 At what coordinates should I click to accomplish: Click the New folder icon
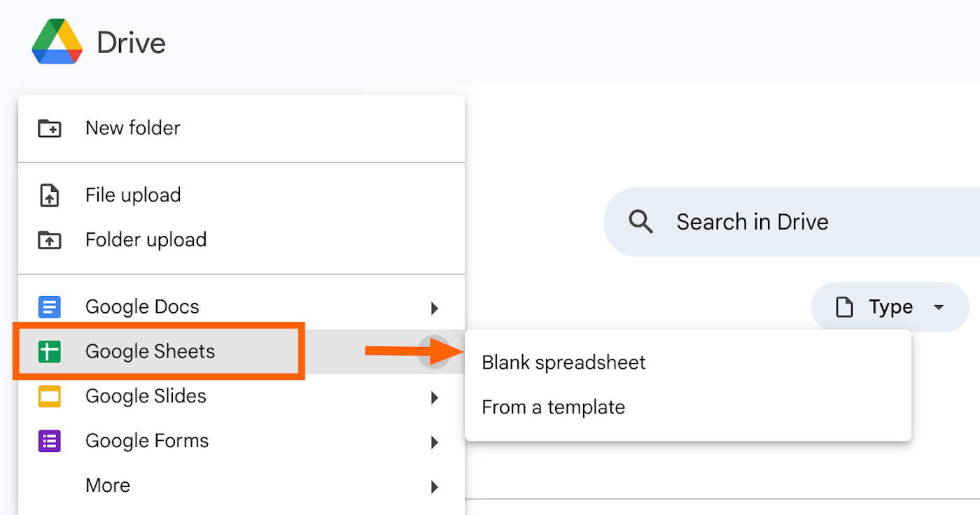point(50,128)
